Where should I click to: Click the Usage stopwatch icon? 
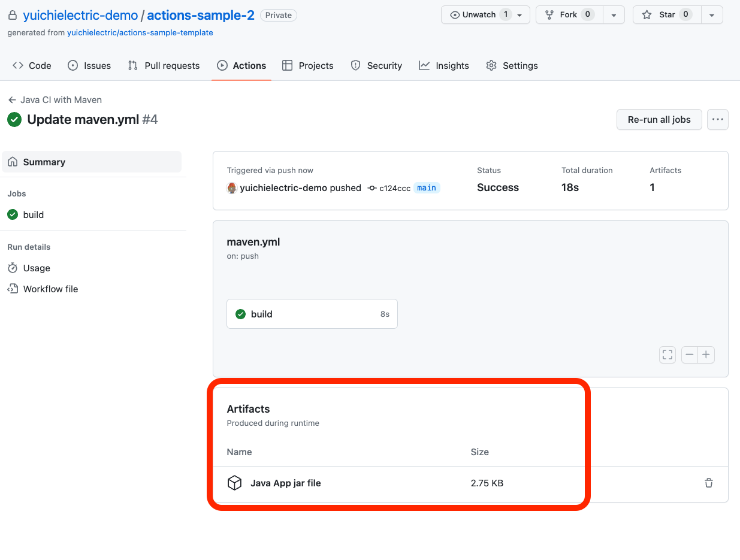[x=13, y=268]
